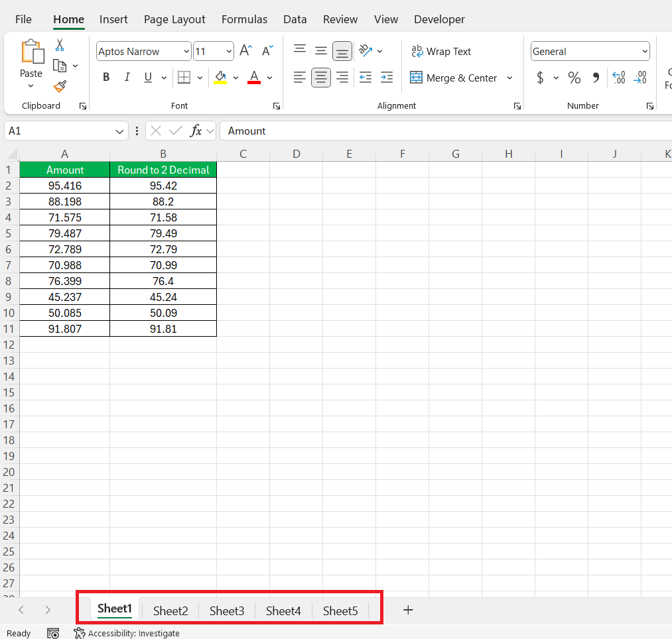Screen dimensions: 672x639
Task: Click Decrease Decimal icon
Action: click(640, 78)
